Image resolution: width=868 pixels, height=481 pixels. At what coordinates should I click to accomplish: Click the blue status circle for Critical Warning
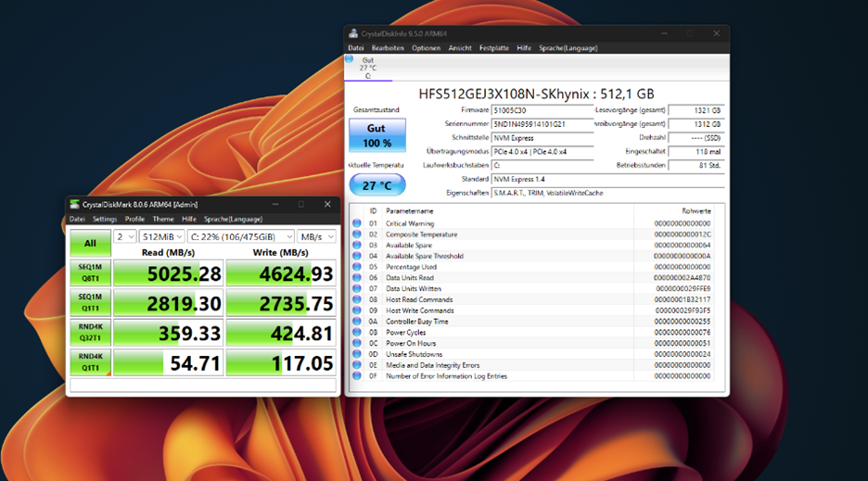point(357,223)
